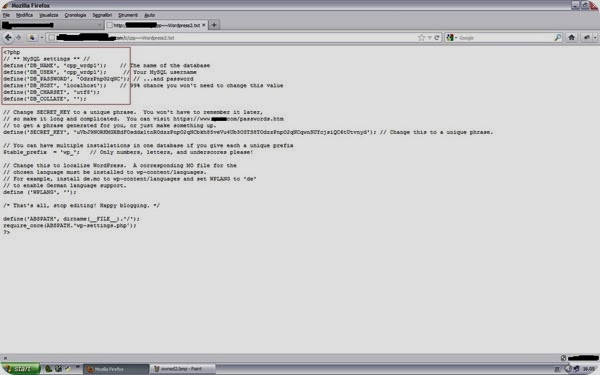
Task: Click the third quick launch icon
Action: click(x=68, y=369)
